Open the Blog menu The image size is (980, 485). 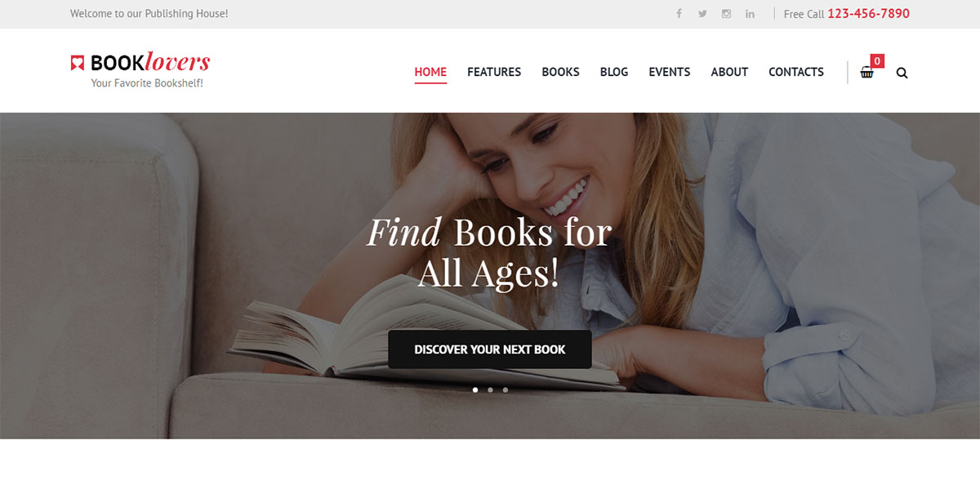tap(614, 72)
